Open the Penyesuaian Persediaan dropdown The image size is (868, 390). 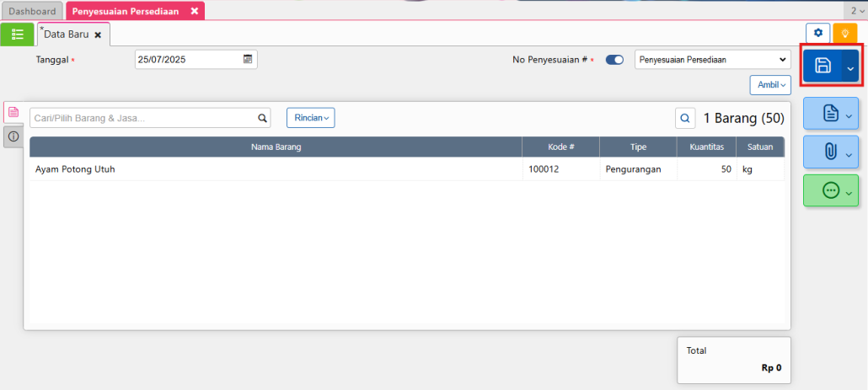712,60
